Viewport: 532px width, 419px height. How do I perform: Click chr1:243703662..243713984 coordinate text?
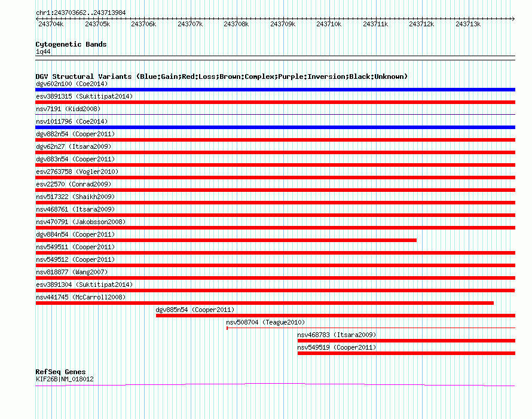coord(81,13)
